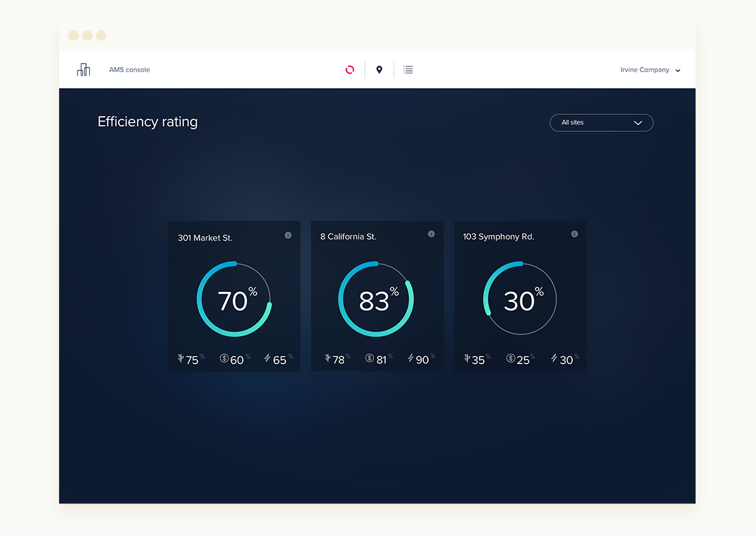Click the red refresh sync icon
Screen dimensions: 756x536
(350, 70)
